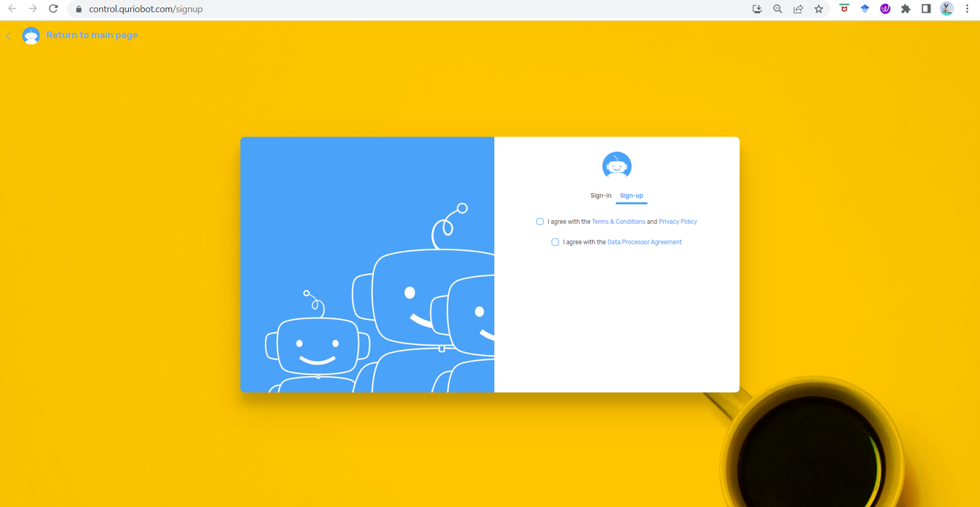Open the Chrome profile avatar
The image size is (980, 507).
pos(946,9)
